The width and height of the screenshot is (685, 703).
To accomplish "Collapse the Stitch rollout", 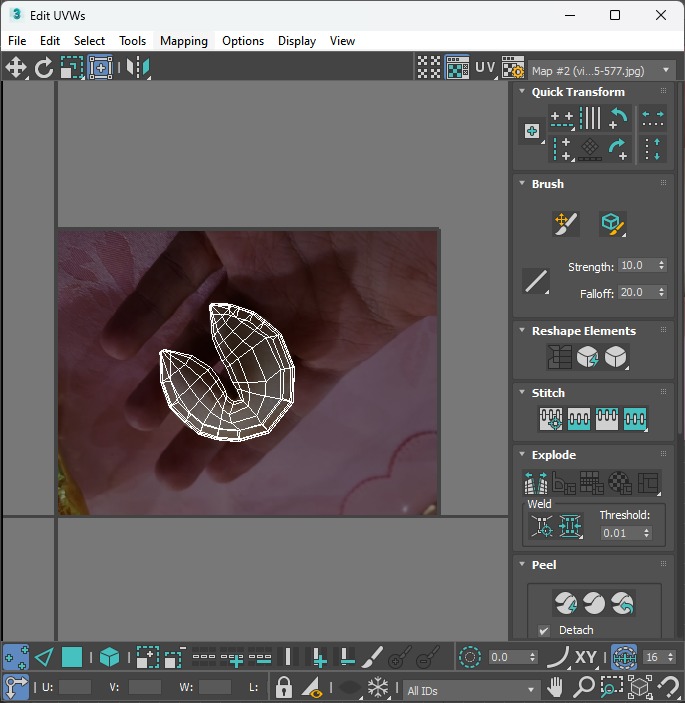I will coord(522,392).
